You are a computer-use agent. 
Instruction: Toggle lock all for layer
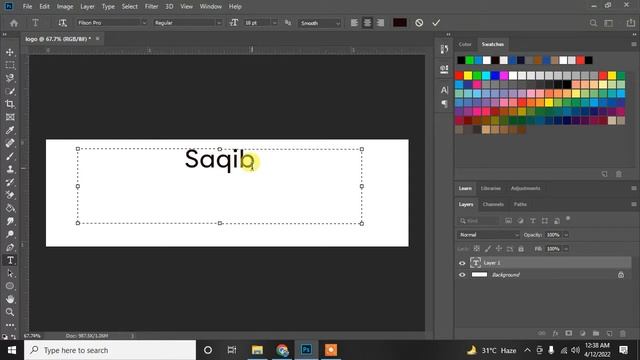tap(521, 249)
